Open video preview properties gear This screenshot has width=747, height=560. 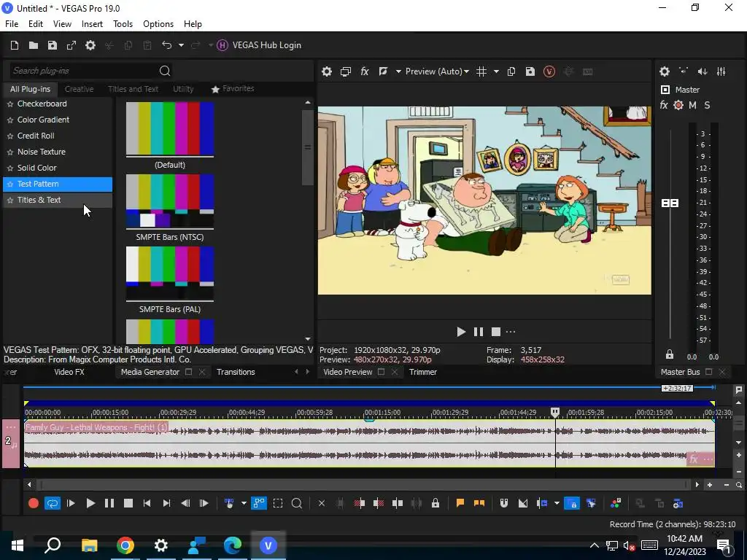pyautogui.click(x=326, y=72)
